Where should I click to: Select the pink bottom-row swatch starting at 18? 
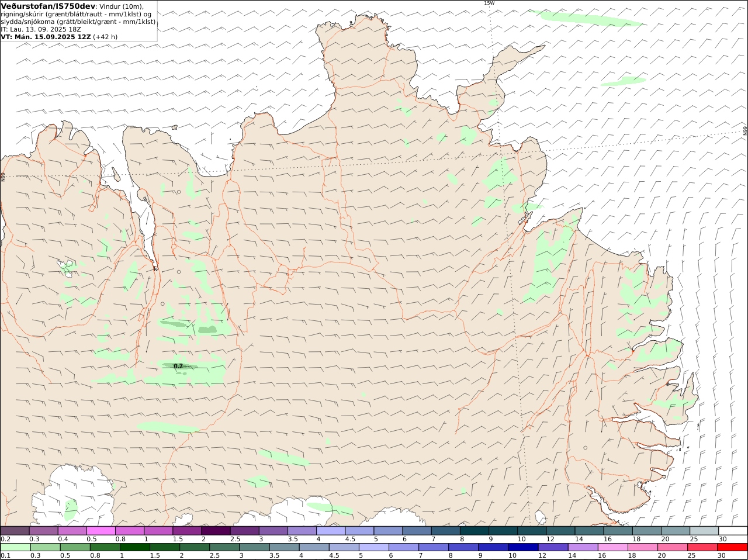[642, 548]
